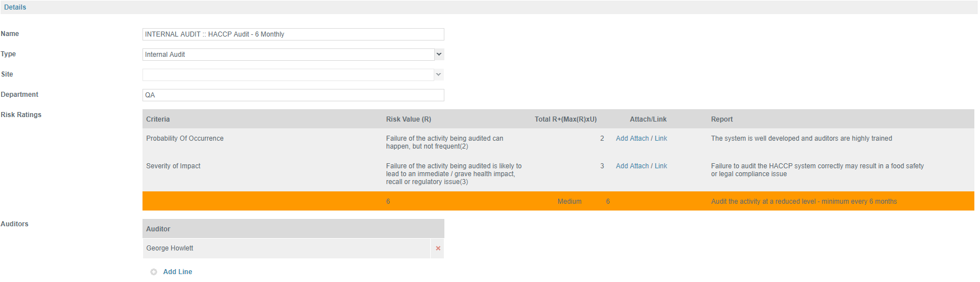Add Attach for Severity of Impact row
The image size is (980, 282).
click(632, 166)
